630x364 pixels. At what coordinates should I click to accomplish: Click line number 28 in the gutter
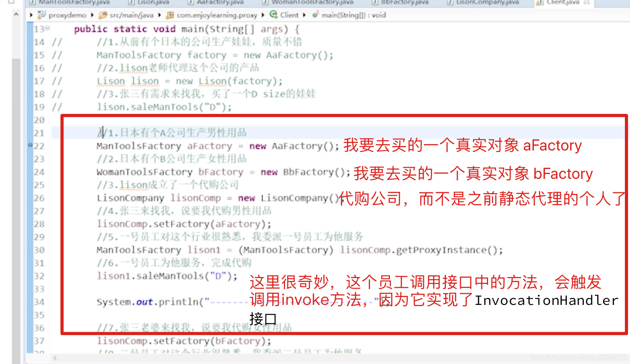tap(39, 224)
